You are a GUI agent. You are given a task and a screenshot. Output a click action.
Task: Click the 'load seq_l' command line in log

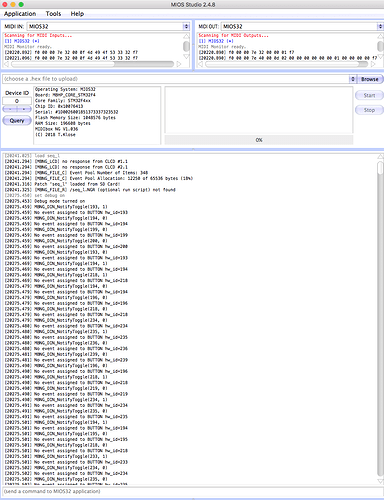[x=32, y=156]
